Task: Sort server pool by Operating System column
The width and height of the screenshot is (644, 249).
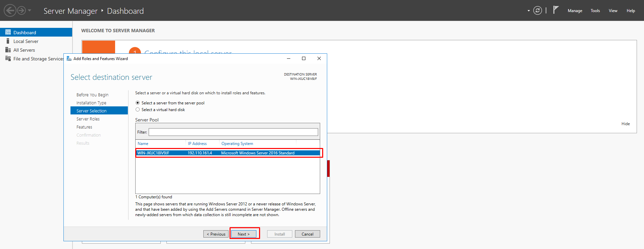Action: (x=237, y=143)
